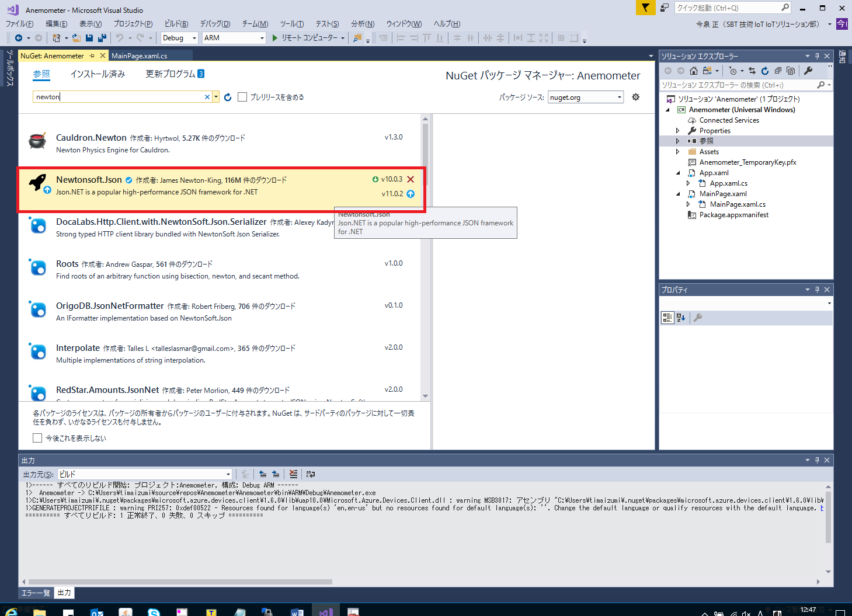The height and width of the screenshot is (616, 852).
Task: Toggle auto-hide pin on Output panel
Action: [817, 460]
